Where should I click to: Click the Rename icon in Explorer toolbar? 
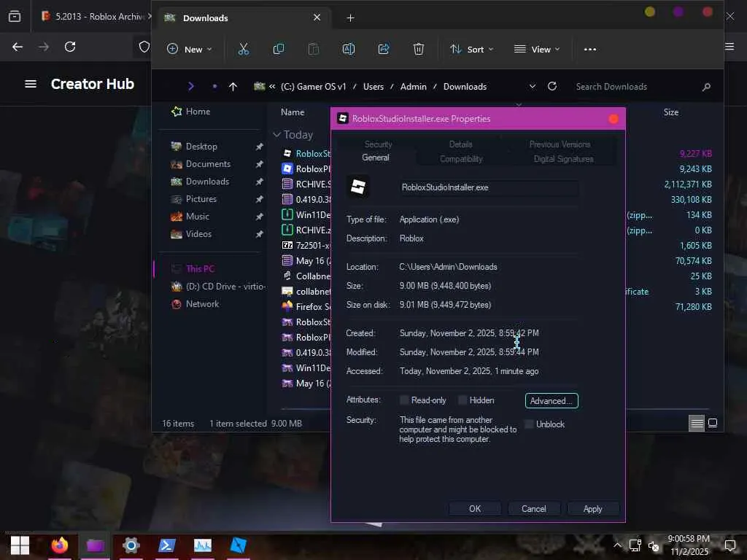point(349,49)
